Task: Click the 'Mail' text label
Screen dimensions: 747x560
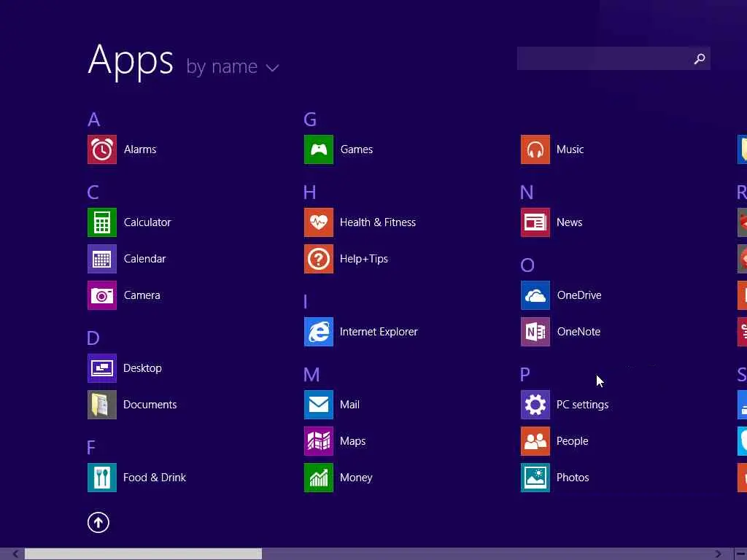Action: pyautogui.click(x=349, y=405)
